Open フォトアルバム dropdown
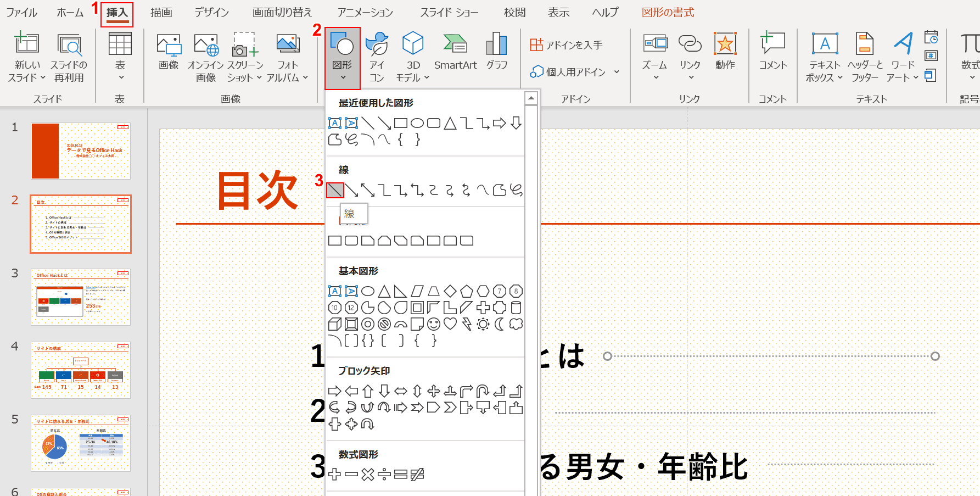Screen dimensions: 980x496 tap(287, 58)
